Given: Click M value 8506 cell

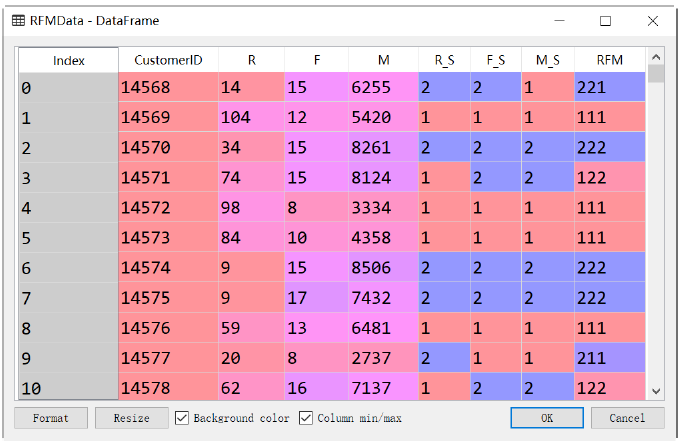Looking at the screenshot, I should coord(383,268).
